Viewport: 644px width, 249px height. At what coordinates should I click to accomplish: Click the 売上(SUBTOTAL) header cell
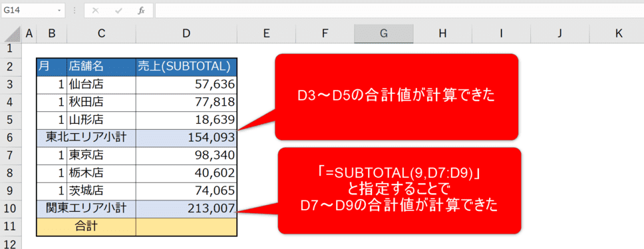pyautogui.click(x=186, y=67)
